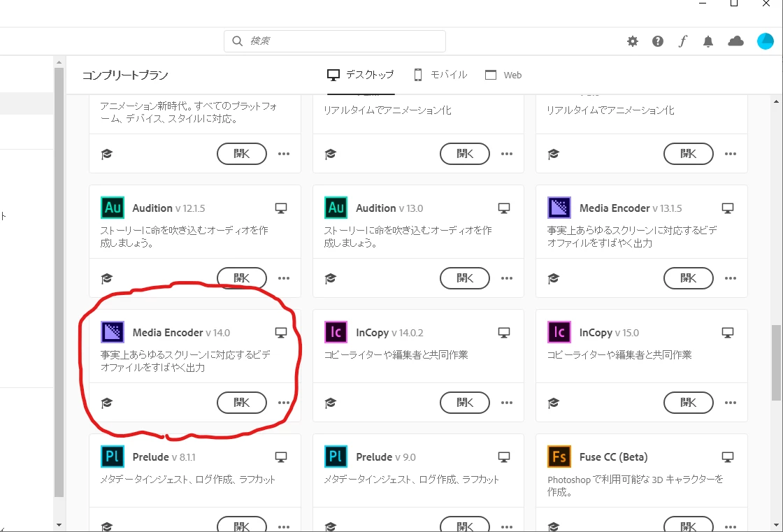Click into the 検索 search field
Image resolution: width=783 pixels, height=532 pixels.
tap(335, 41)
